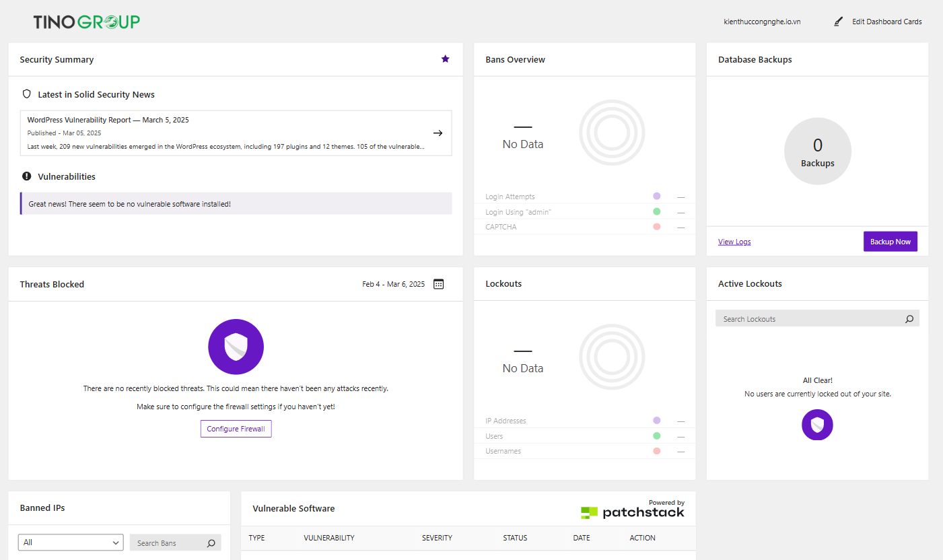Image resolution: width=943 pixels, height=560 pixels.
Task: Click the purple dot next to Login Attempts
Action: [x=657, y=196]
